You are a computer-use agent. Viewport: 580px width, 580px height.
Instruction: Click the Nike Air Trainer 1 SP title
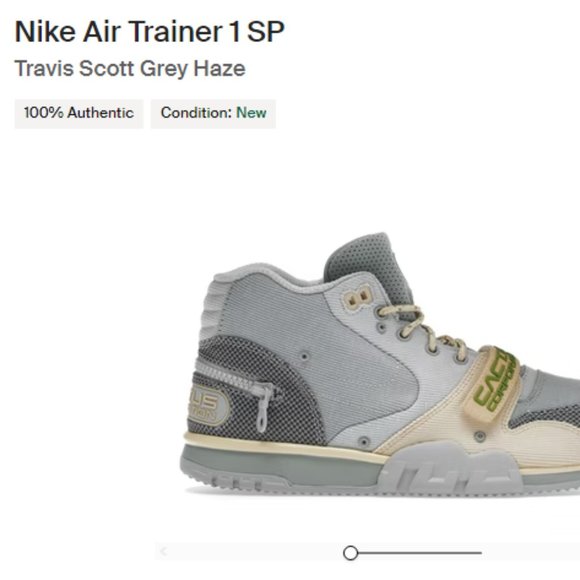pos(149,32)
